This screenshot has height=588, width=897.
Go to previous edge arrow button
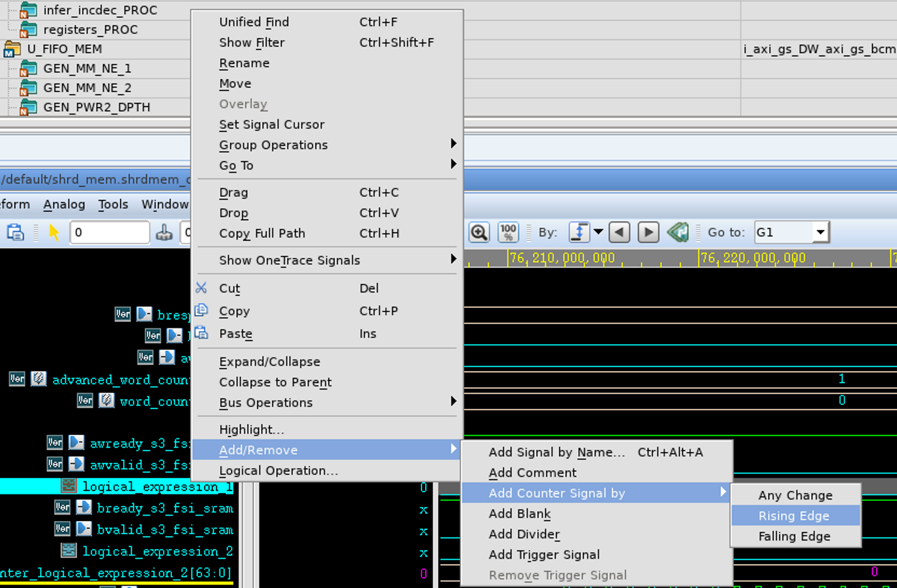tap(619, 232)
